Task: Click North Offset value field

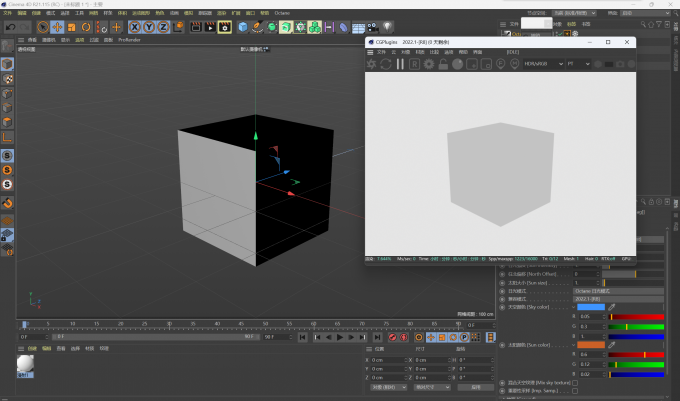Action: [586, 274]
